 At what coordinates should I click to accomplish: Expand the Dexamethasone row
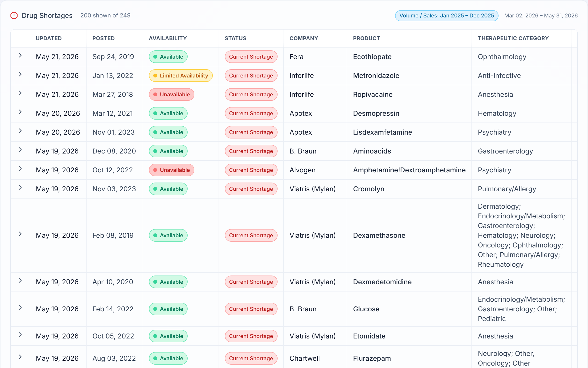(x=20, y=234)
